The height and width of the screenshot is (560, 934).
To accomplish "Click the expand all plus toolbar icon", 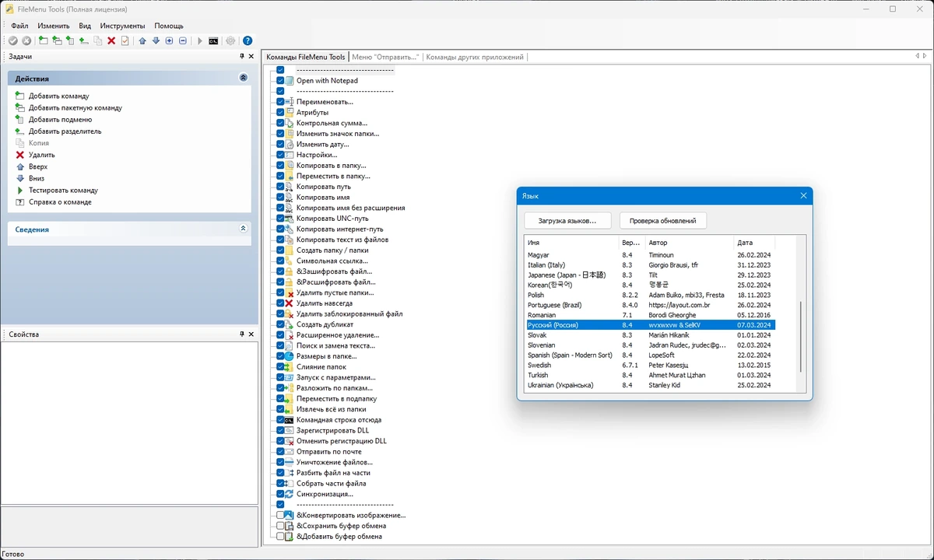I will (x=169, y=40).
